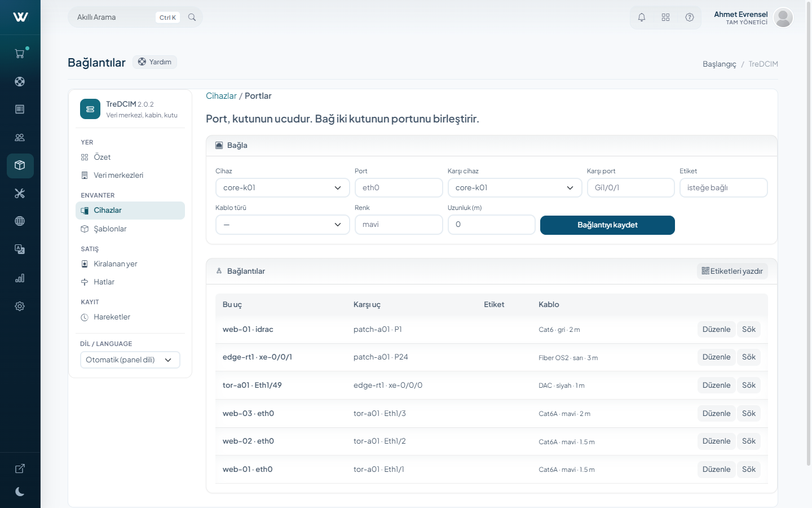This screenshot has width=812, height=508.
Task: Select the highlighted cube package sidebar icon
Action: coord(20,165)
